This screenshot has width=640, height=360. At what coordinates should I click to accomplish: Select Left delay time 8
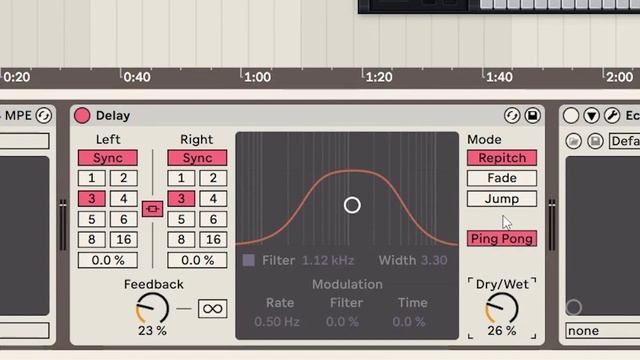click(92, 240)
